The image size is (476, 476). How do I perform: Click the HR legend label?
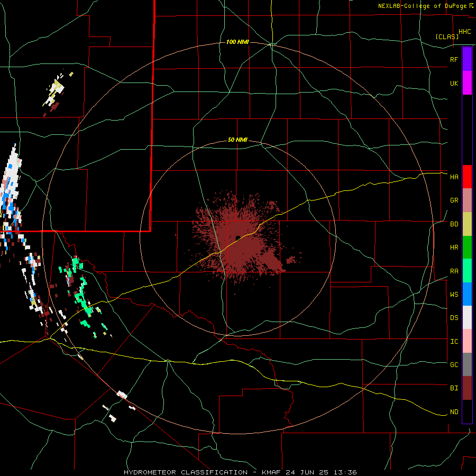(x=454, y=248)
